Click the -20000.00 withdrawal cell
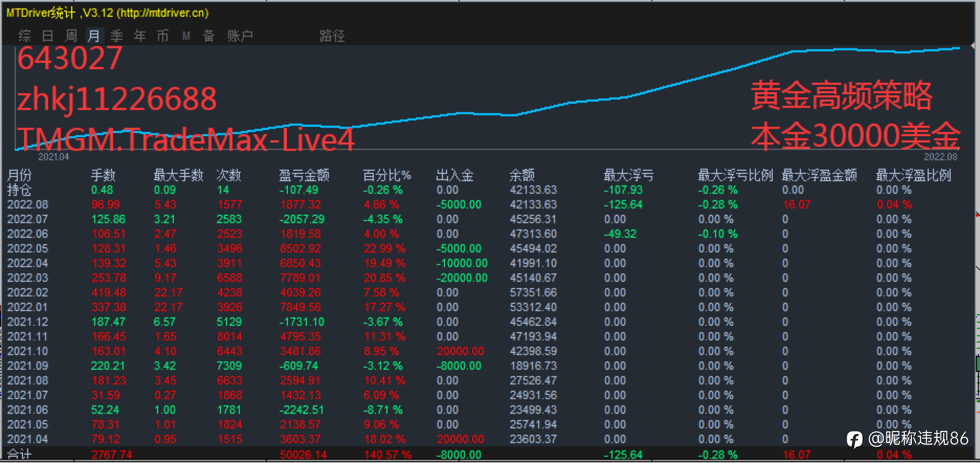980x463 pixels. (x=462, y=278)
